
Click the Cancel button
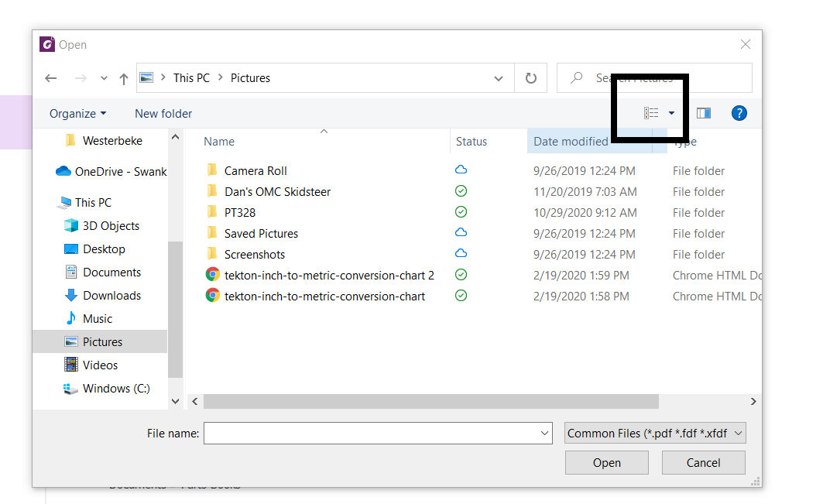[703, 463]
